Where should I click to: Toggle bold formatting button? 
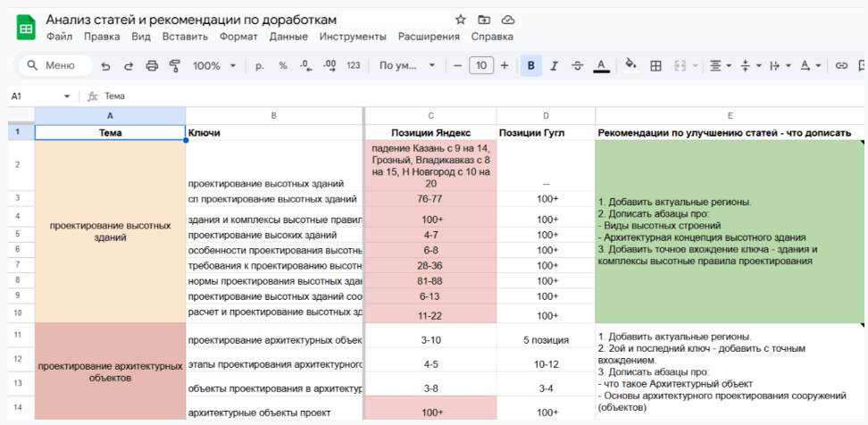[x=531, y=65]
